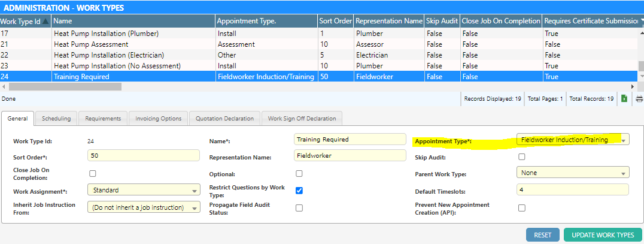The image size is (644, 244).
Task: Open the Invoicing Options tab
Action: tap(158, 119)
